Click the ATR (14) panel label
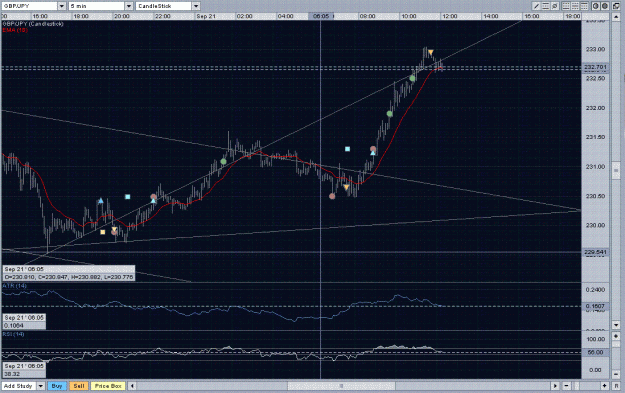 pyautogui.click(x=15, y=286)
